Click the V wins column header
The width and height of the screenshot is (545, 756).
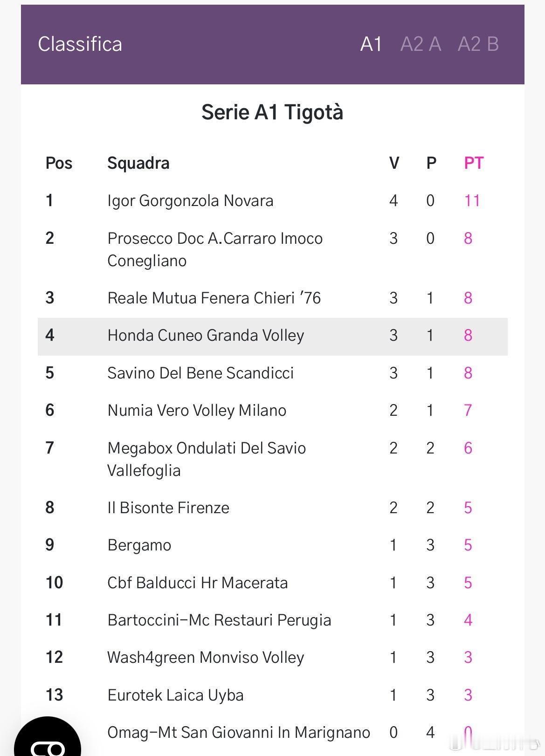coord(394,163)
